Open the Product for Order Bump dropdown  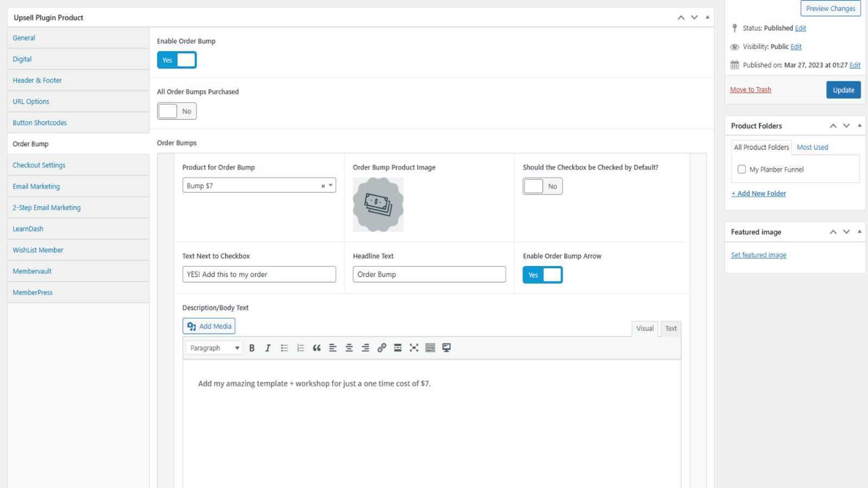[x=259, y=185]
